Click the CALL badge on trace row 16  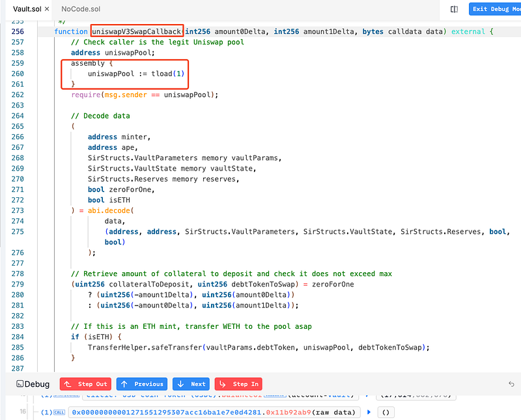coord(58,412)
